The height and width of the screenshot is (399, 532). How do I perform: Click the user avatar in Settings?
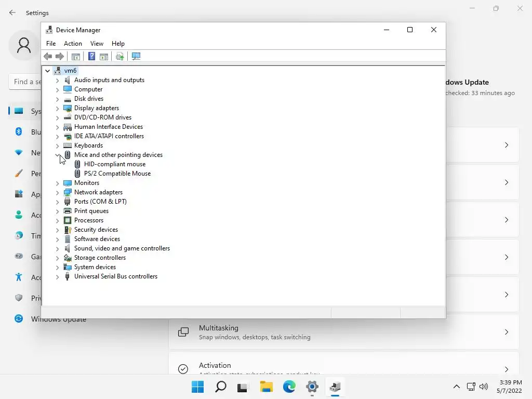pos(24,45)
